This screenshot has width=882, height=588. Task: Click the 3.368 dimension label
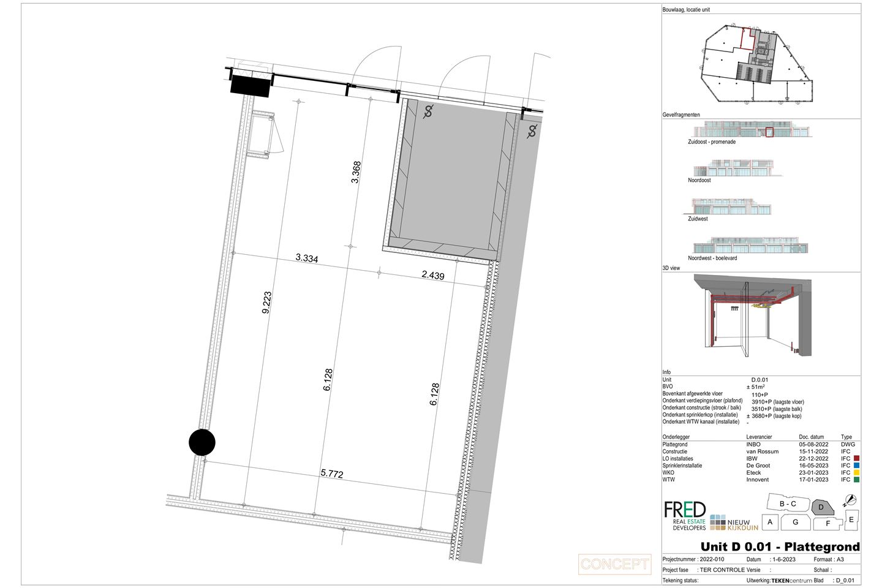pyautogui.click(x=356, y=172)
